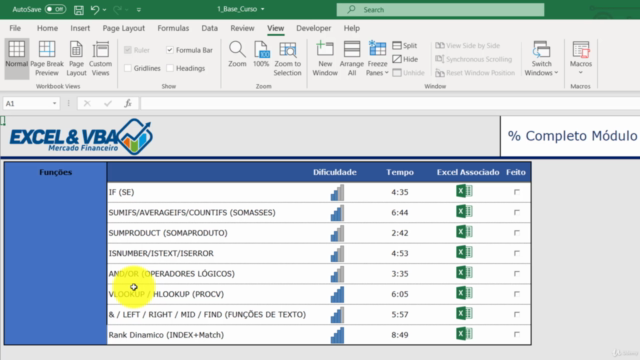Screen dimensions: 640x360
Task: Select ISNUMBER/ISTEXT/ISERROR lesson
Action: click(x=161, y=253)
